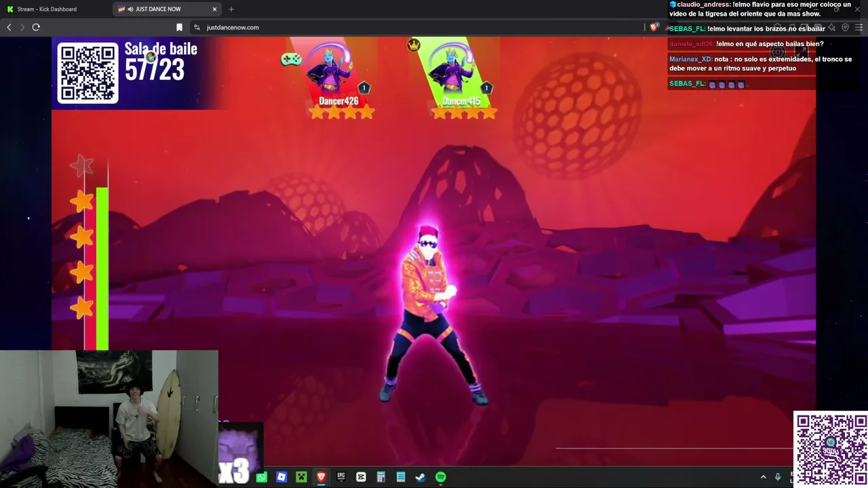Bookmark this page with the bookmark icon
Viewport: 868px width, 488px height.
(x=179, y=27)
